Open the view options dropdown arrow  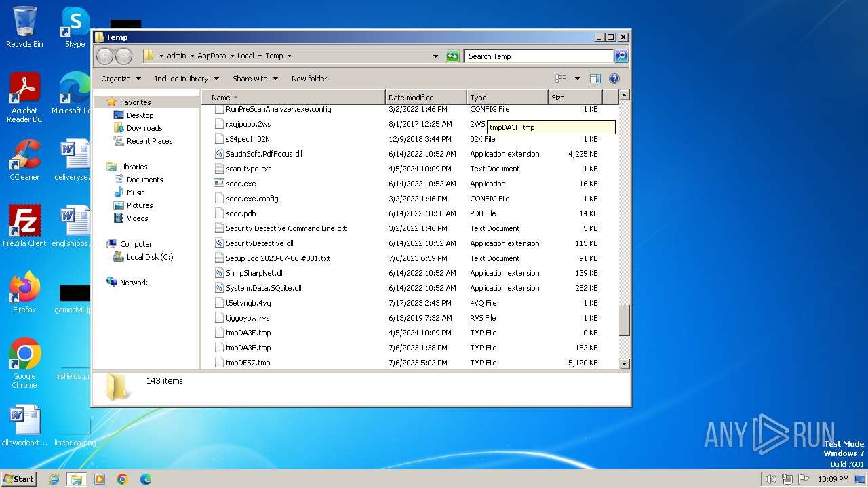pos(577,79)
